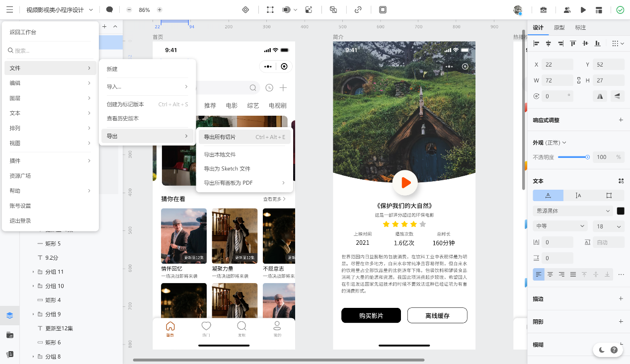Open the help question mark icon
Viewport: 630px width, 364px height.
coord(614,350)
